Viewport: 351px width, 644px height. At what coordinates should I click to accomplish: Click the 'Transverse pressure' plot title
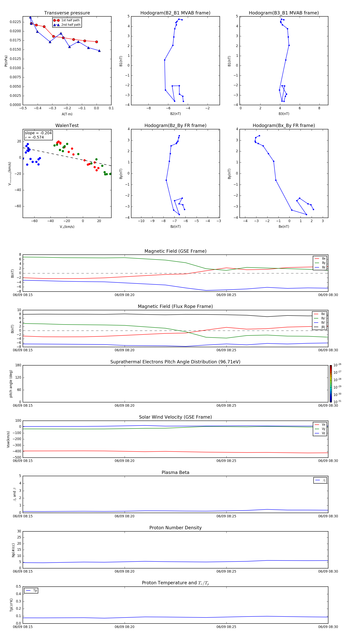[x=67, y=13]
